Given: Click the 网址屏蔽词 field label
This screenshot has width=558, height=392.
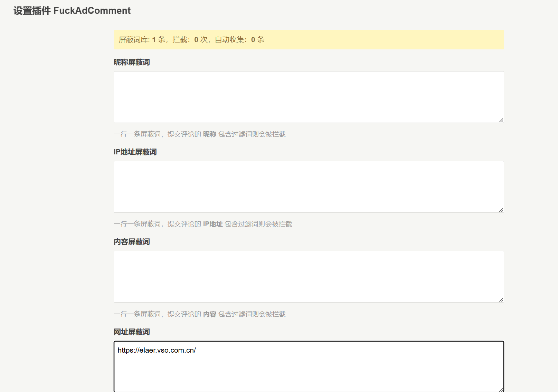Looking at the screenshot, I should (132, 332).
